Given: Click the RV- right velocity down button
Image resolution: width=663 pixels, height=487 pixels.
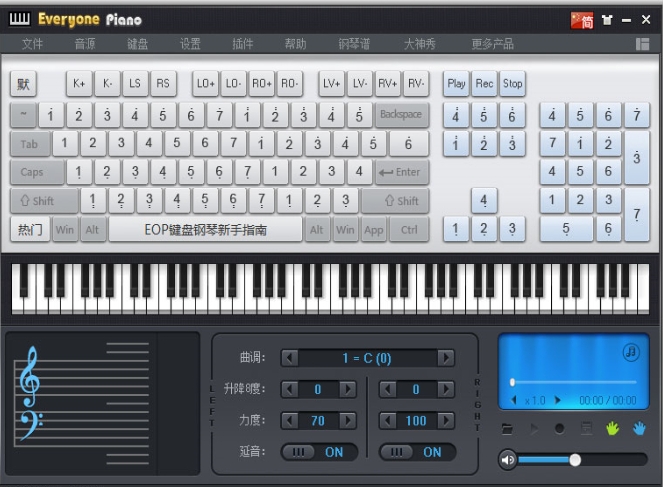Looking at the screenshot, I should pos(416,84).
